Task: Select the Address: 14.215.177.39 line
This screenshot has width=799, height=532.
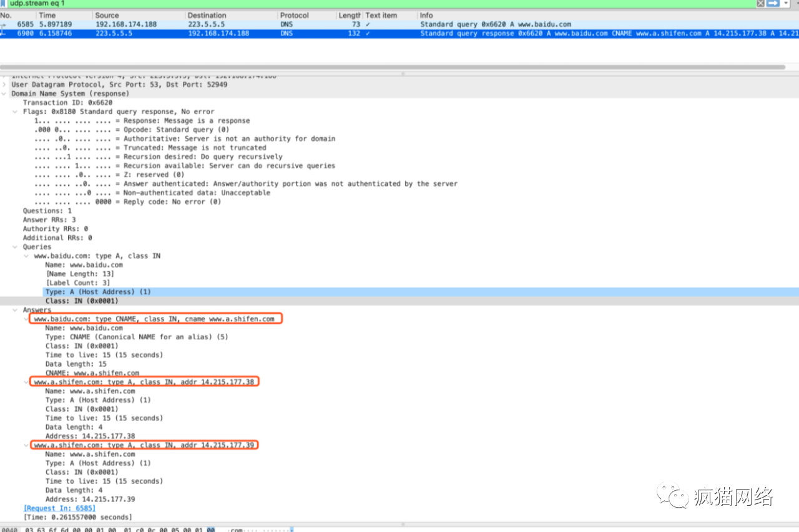Action: click(x=91, y=500)
